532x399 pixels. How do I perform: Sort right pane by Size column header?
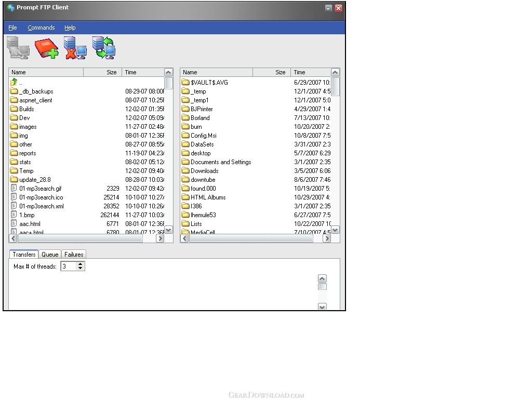coord(271,72)
